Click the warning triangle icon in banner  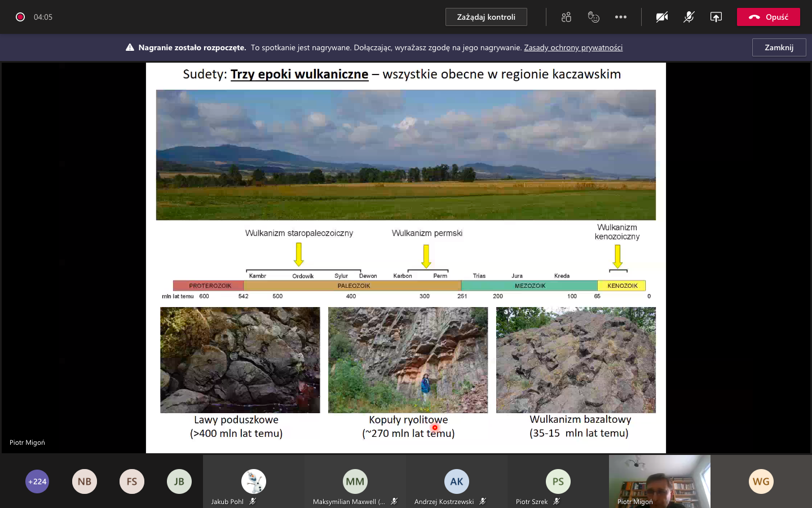click(x=130, y=47)
